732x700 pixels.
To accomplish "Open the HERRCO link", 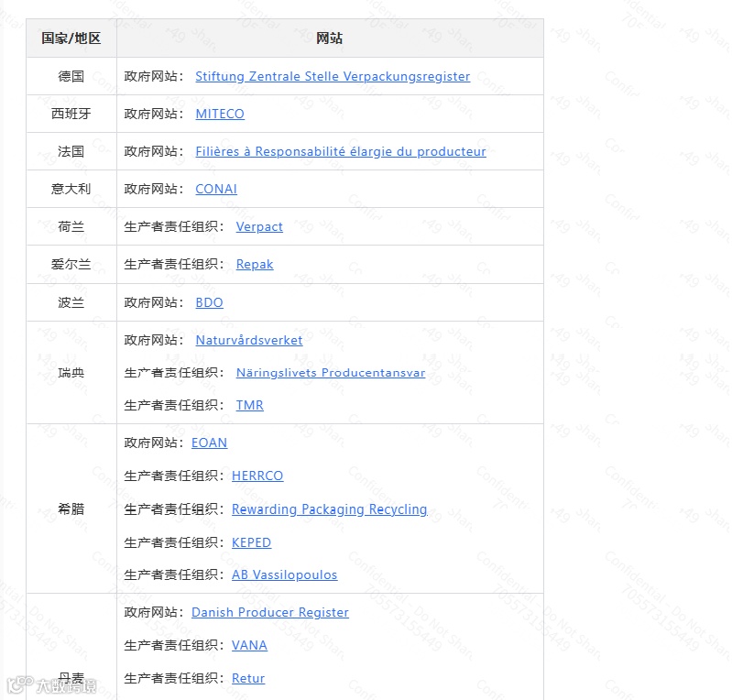I will pos(257,476).
